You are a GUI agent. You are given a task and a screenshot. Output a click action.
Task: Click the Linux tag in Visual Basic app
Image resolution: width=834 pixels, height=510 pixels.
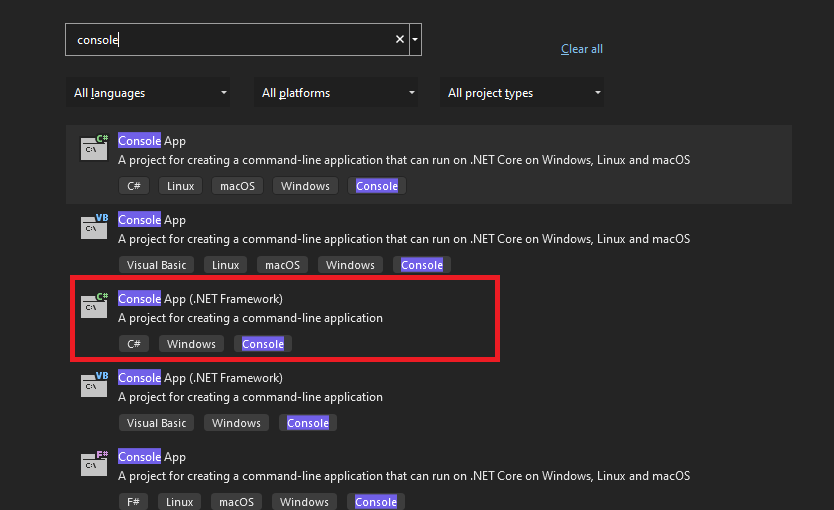(x=226, y=265)
